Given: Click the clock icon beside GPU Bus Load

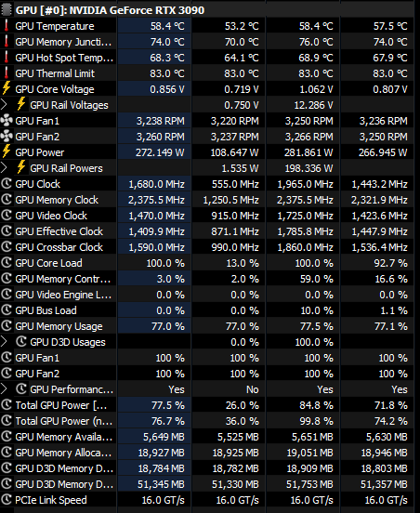Looking at the screenshot, I should (7, 309).
